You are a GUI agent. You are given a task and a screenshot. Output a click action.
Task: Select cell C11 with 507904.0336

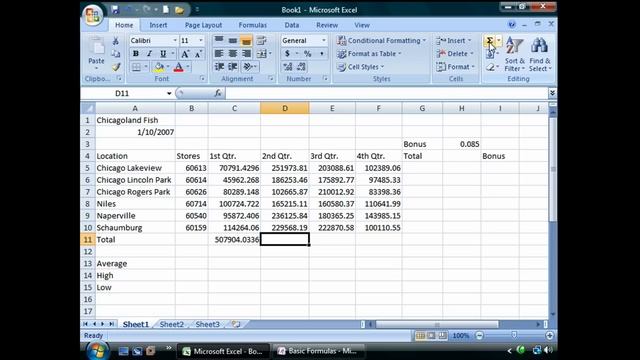coord(234,240)
